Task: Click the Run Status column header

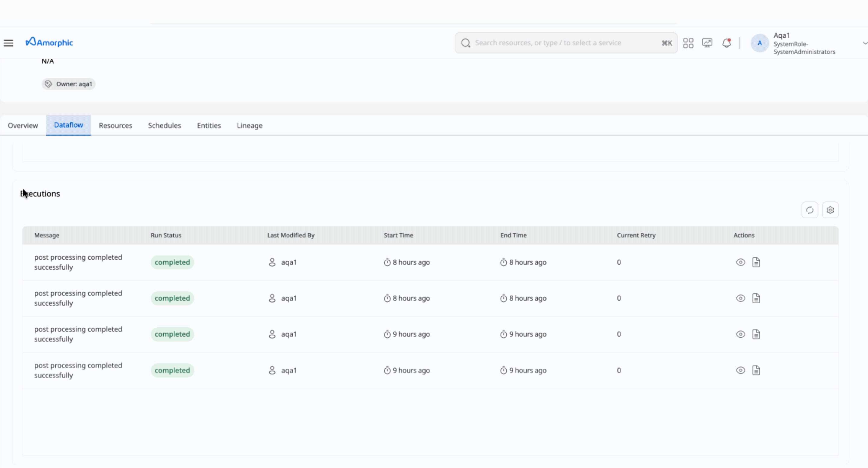Action: pos(166,235)
